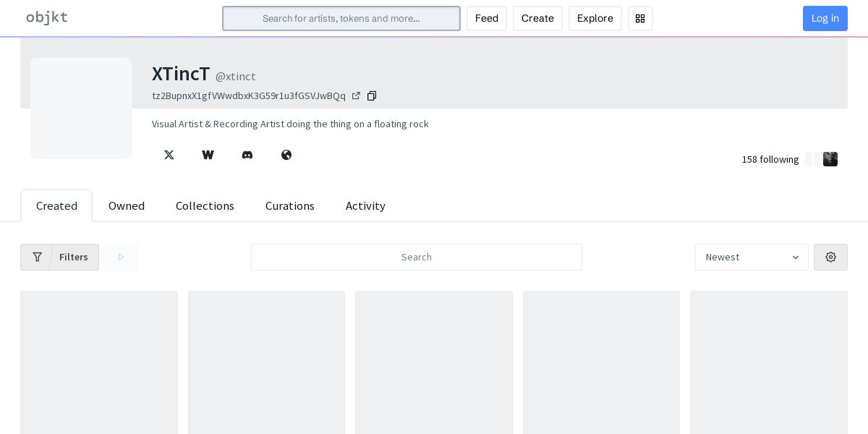Open XTincT's X (Twitter) profile
868x434 pixels.
[x=169, y=155]
